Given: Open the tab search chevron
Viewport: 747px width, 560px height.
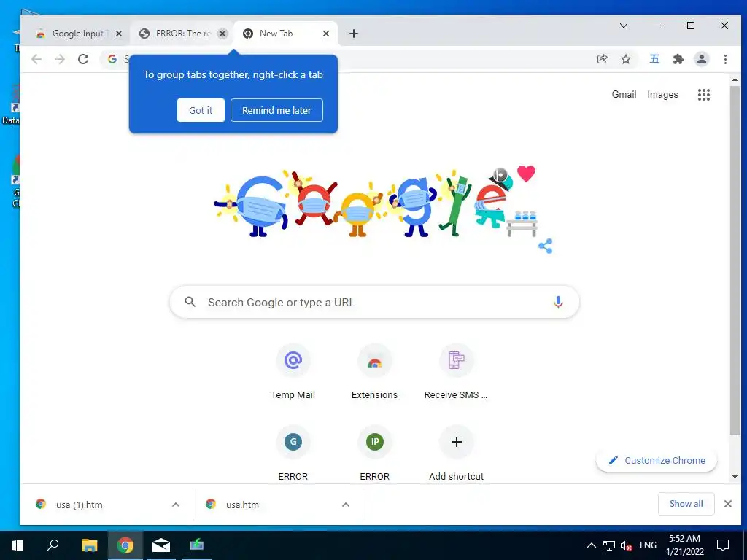Looking at the screenshot, I should pos(623,26).
